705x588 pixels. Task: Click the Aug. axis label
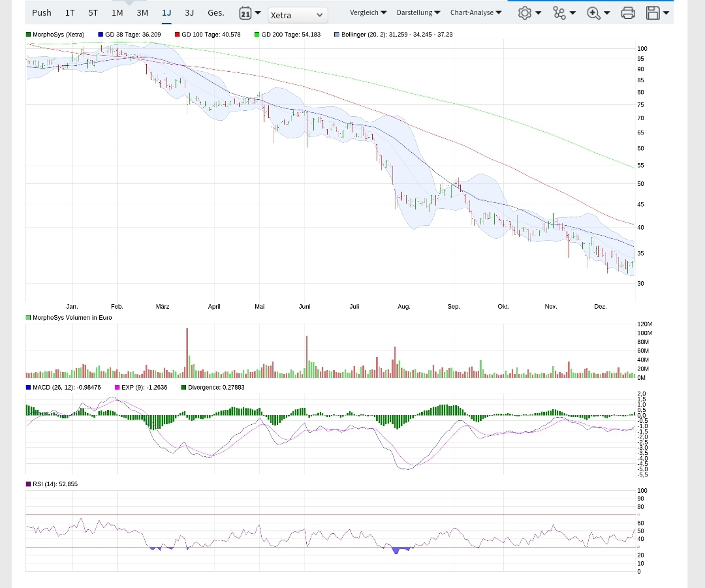click(x=404, y=307)
